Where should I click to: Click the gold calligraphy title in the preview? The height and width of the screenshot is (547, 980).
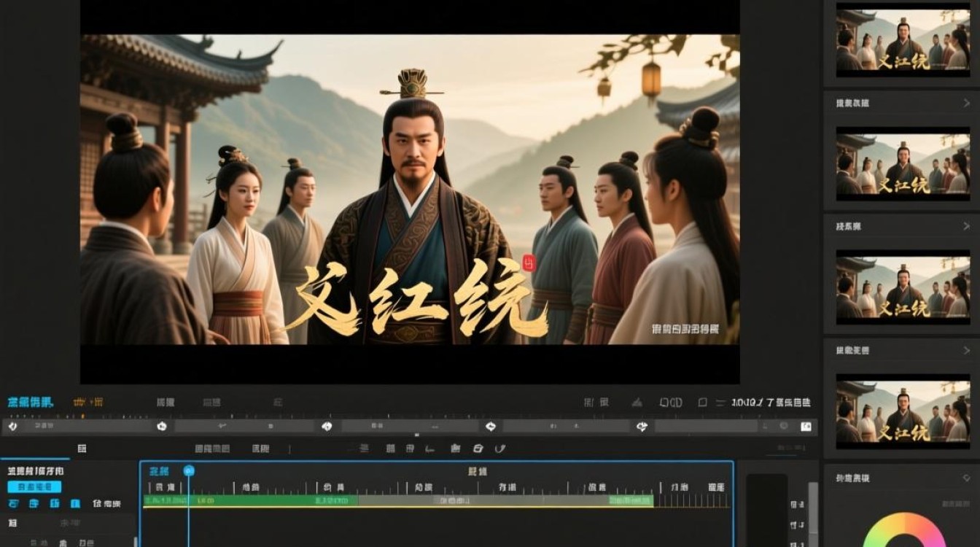pos(418,298)
